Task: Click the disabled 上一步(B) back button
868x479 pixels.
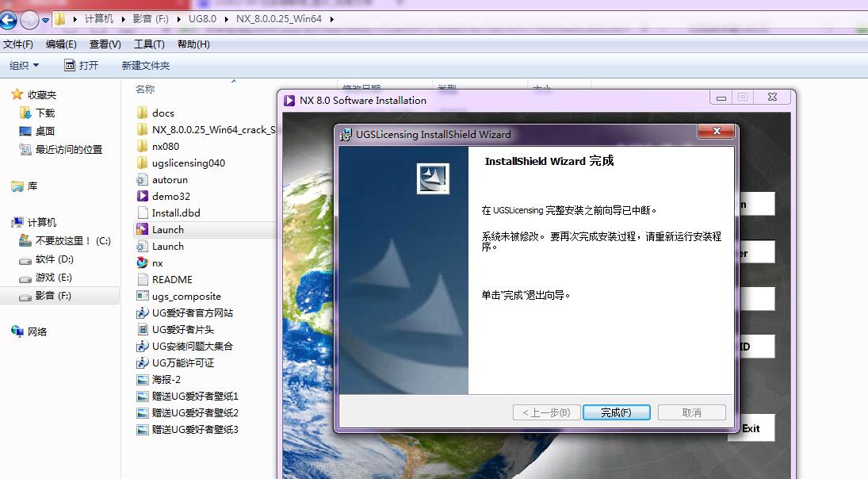Action: [x=546, y=412]
